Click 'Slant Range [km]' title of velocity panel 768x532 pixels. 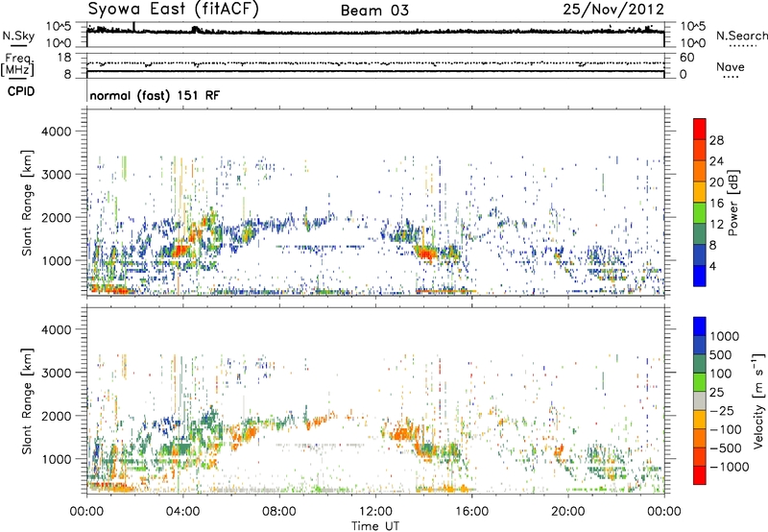pos(27,401)
